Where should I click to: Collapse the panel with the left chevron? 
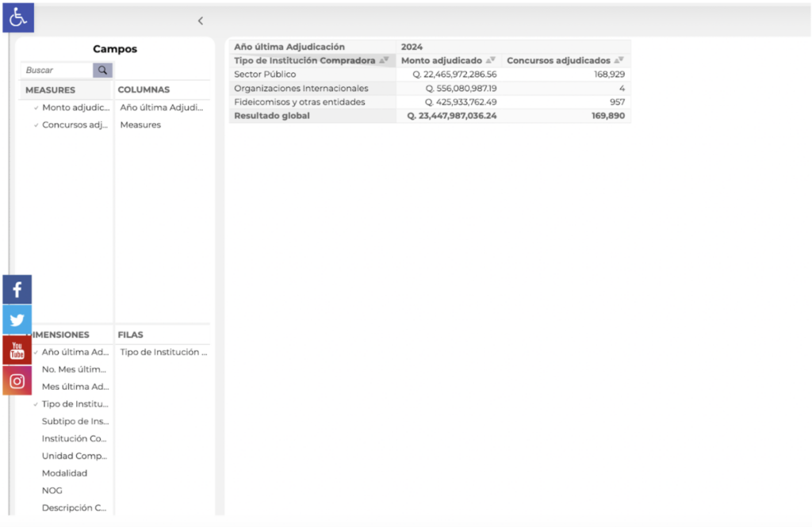(x=201, y=21)
